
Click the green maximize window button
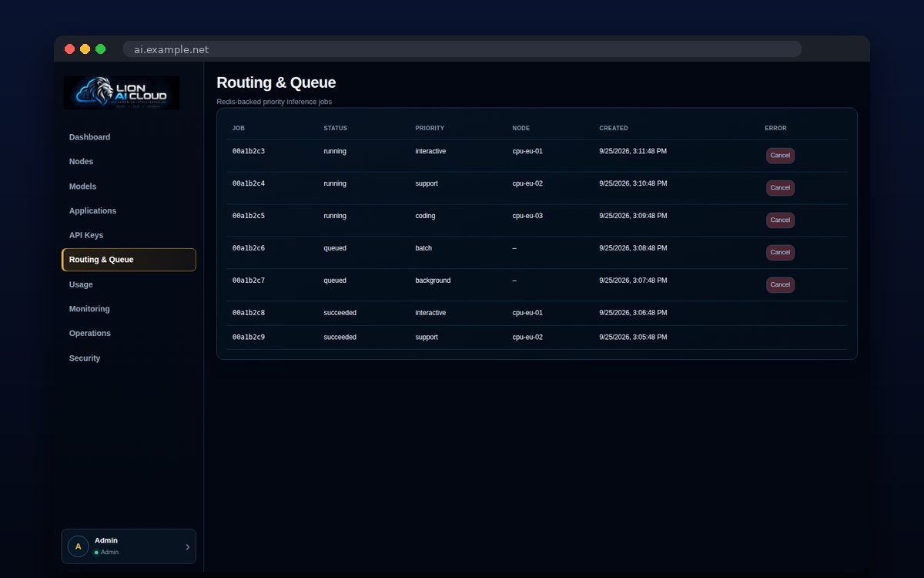pos(100,49)
